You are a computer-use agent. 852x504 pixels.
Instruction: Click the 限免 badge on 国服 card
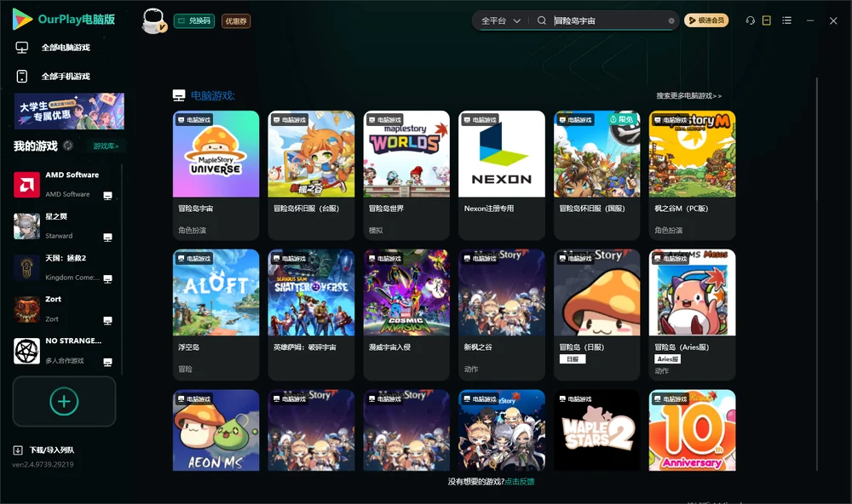622,119
